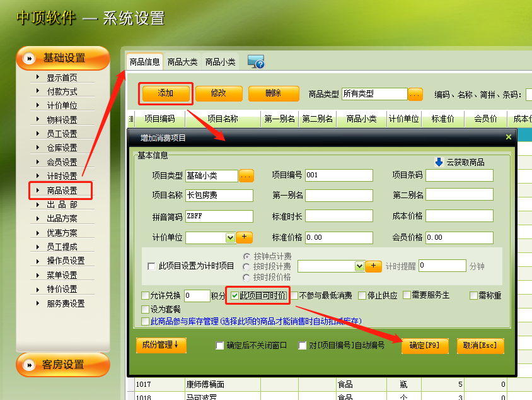
Task: Check 不参与最低消费
Action: pyautogui.click(x=294, y=295)
